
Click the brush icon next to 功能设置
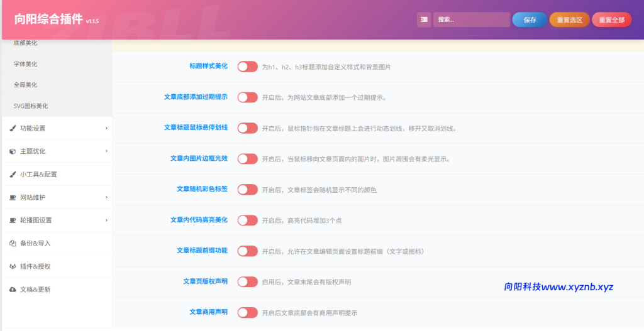pos(13,128)
